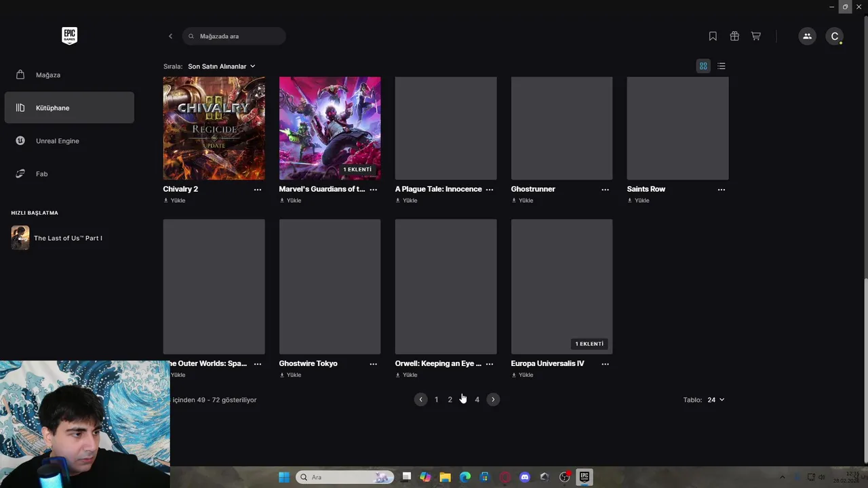Viewport: 868px width, 488px height.
Task: Open the shopping cart icon
Action: [x=756, y=36]
